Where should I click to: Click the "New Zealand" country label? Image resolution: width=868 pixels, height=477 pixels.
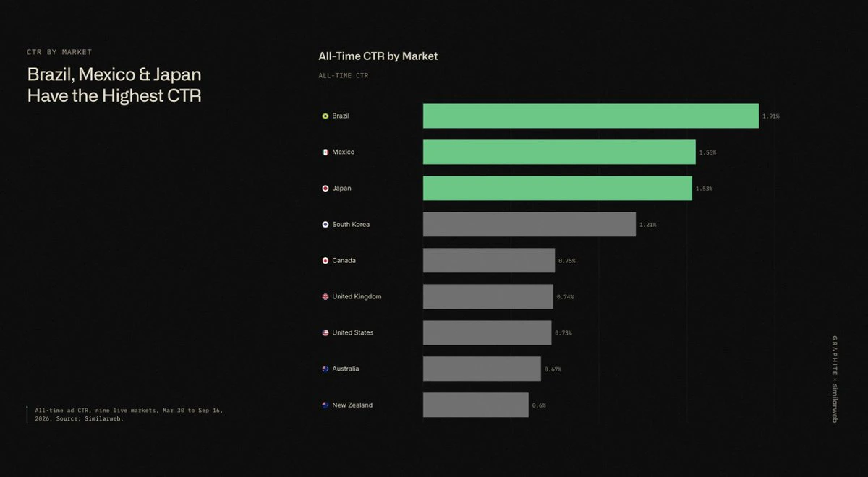pyautogui.click(x=352, y=405)
